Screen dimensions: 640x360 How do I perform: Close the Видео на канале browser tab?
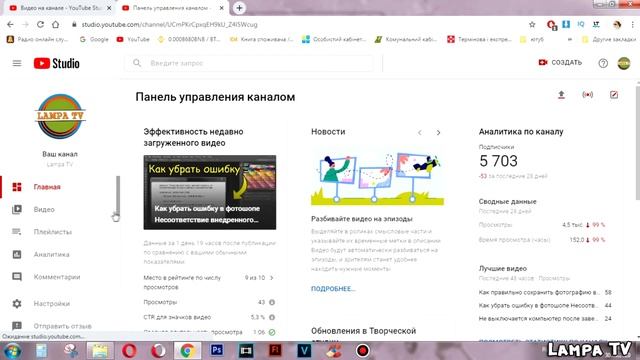(109, 8)
